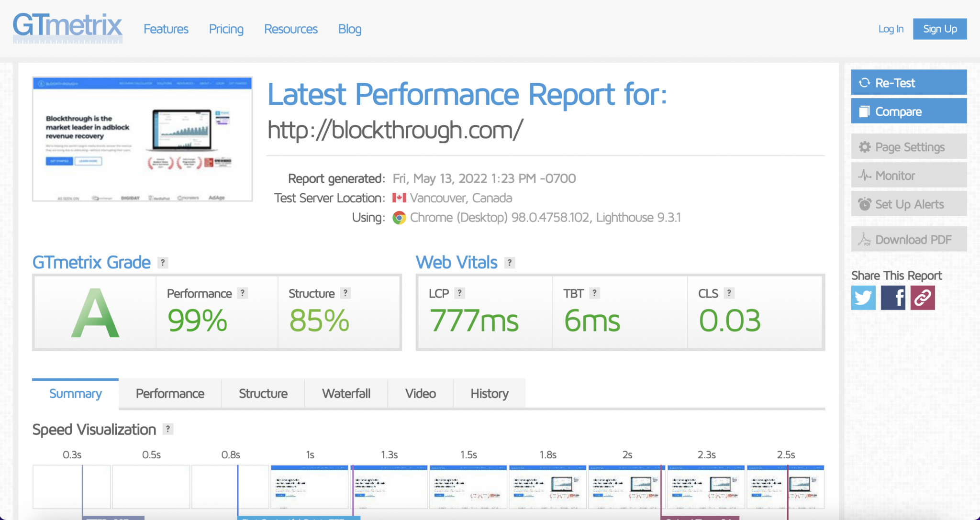Open LCP help question mark
Screen dimensions: 980x520
pos(459,293)
